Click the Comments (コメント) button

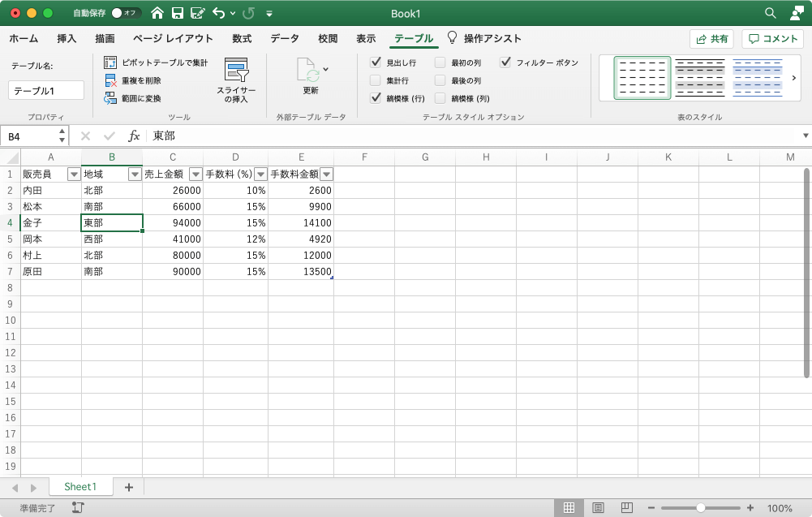coord(772,39)
